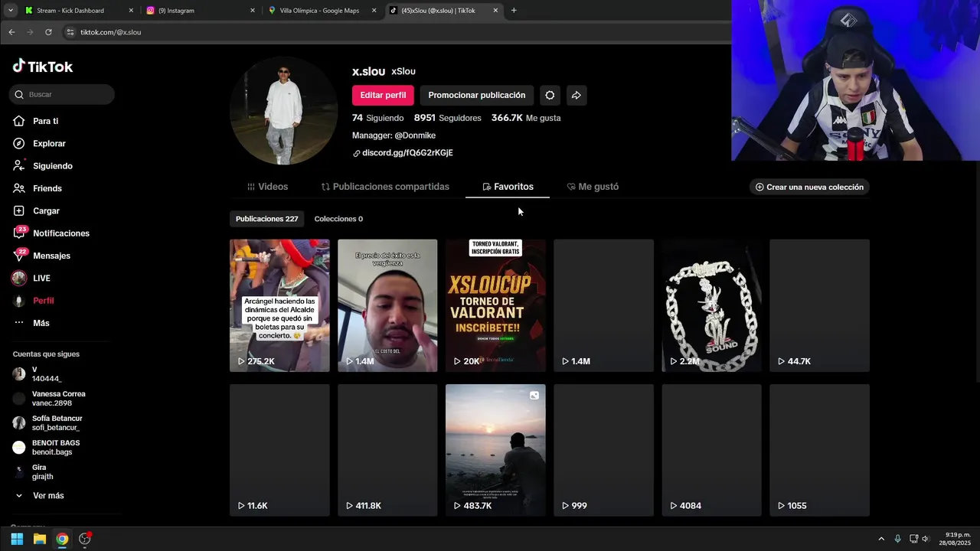Open Gira girajth account

[34, 472]
